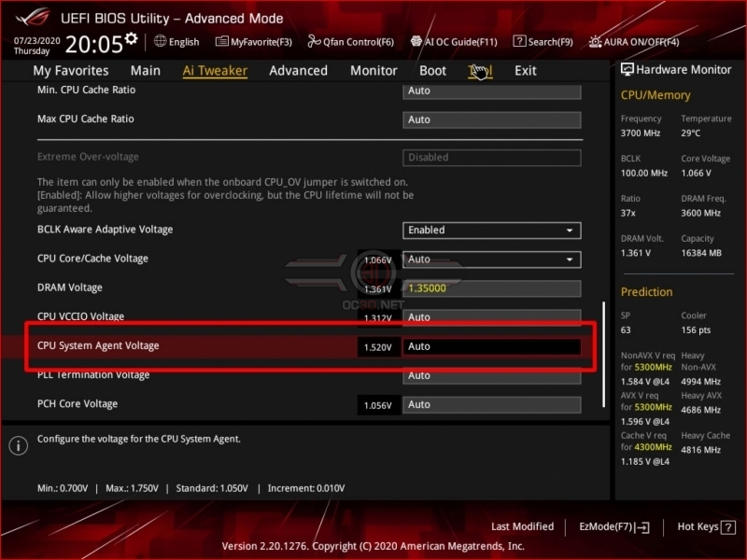Click the 1.520V current value readout
This screenshot has width=747, height=560.
378,347
